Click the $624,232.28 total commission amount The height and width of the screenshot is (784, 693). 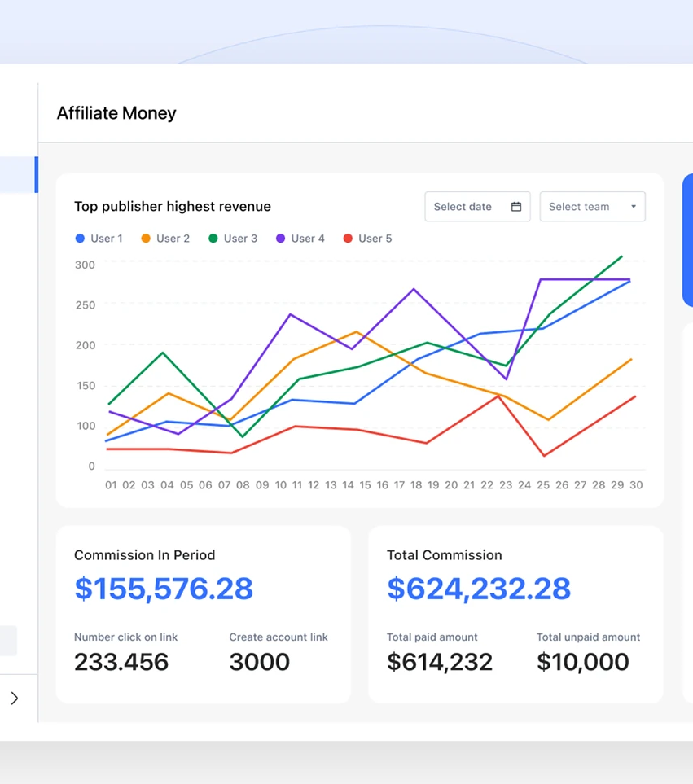click(478, 589)
